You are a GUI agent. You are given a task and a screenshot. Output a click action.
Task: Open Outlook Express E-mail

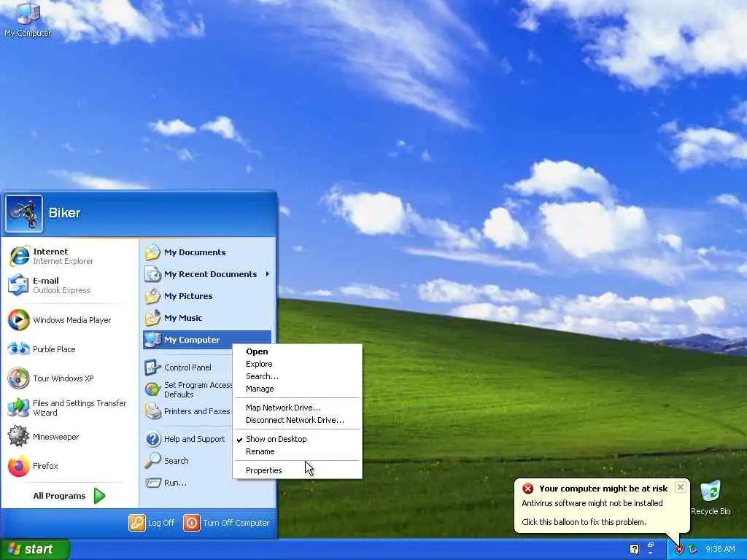[x=69, y=285]
